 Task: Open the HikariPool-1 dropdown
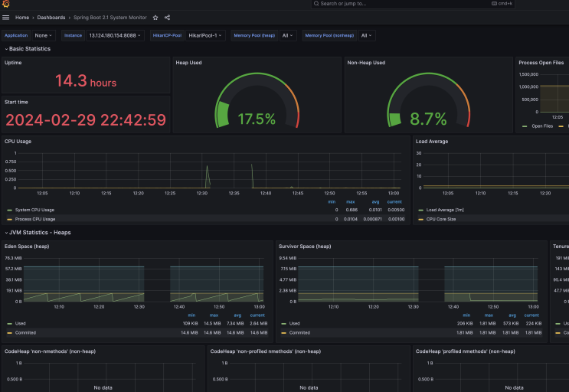[205, 35]
